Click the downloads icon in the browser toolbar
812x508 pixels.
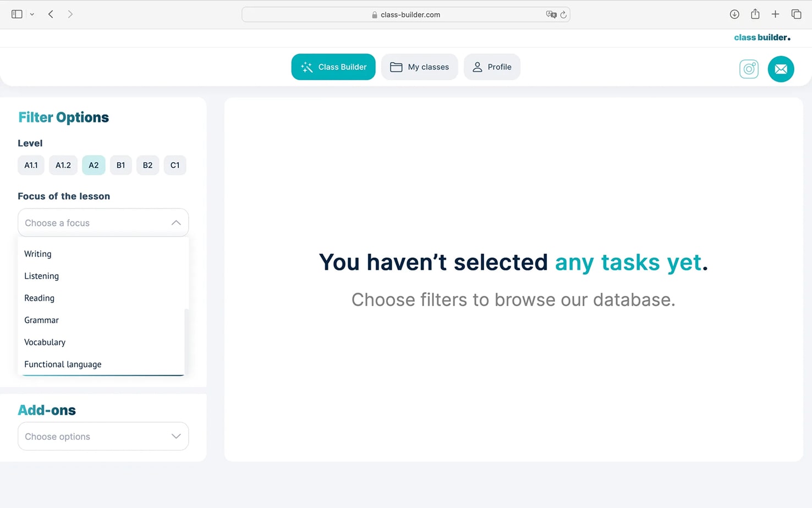[734, 14]
